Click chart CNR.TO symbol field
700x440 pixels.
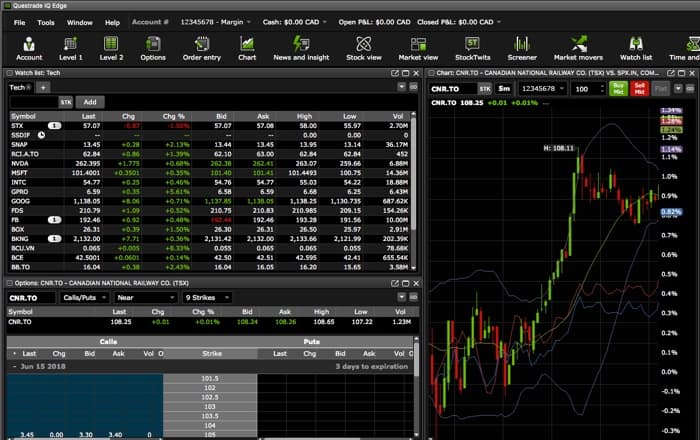pyautogui.click(x=453, y=89)
